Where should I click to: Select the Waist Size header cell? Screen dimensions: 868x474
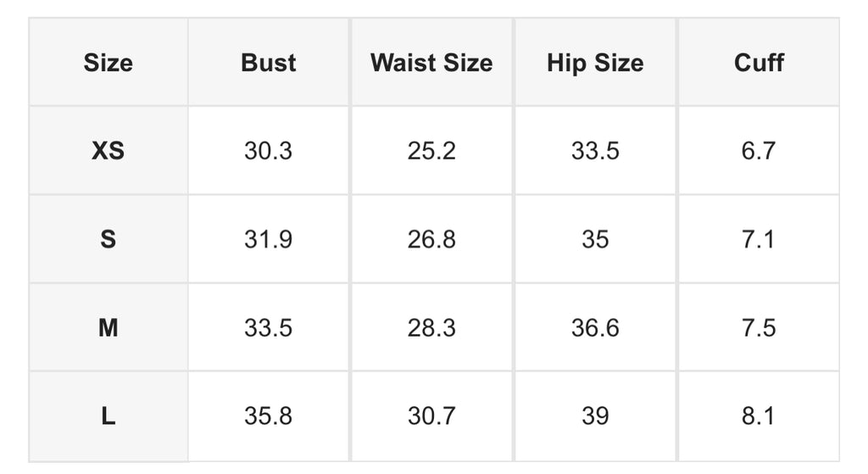431,63
